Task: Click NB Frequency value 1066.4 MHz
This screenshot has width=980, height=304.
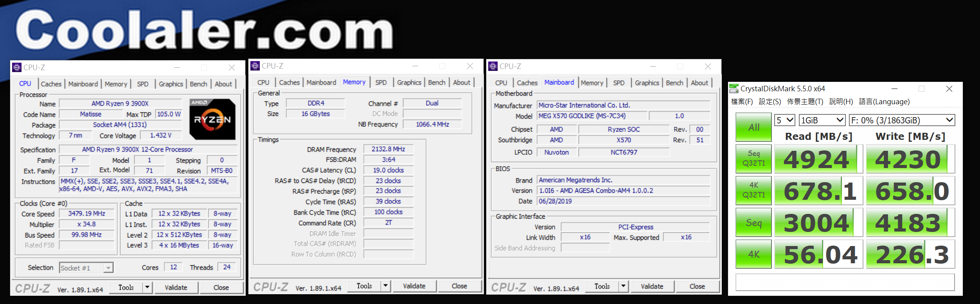Action: (x=432, y=124)
